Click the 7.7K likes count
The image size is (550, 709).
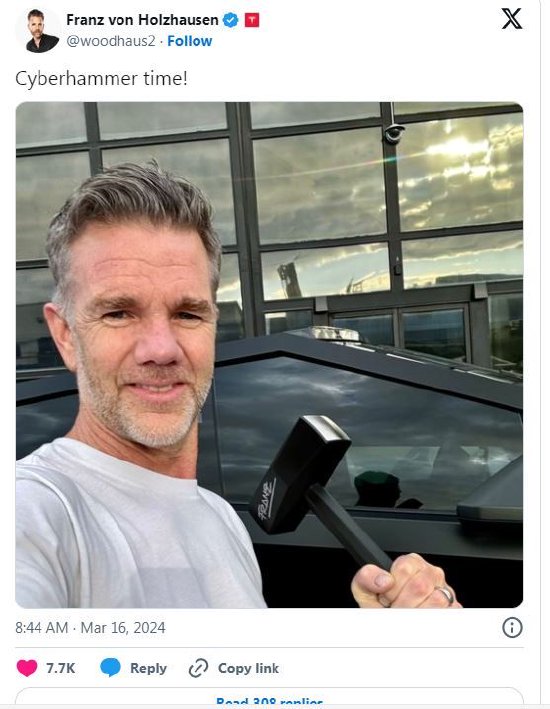(61, 668)
